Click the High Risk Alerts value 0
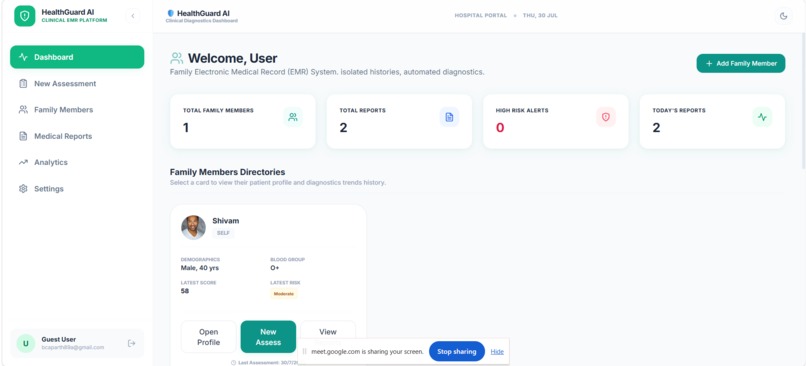 [500, 127]
